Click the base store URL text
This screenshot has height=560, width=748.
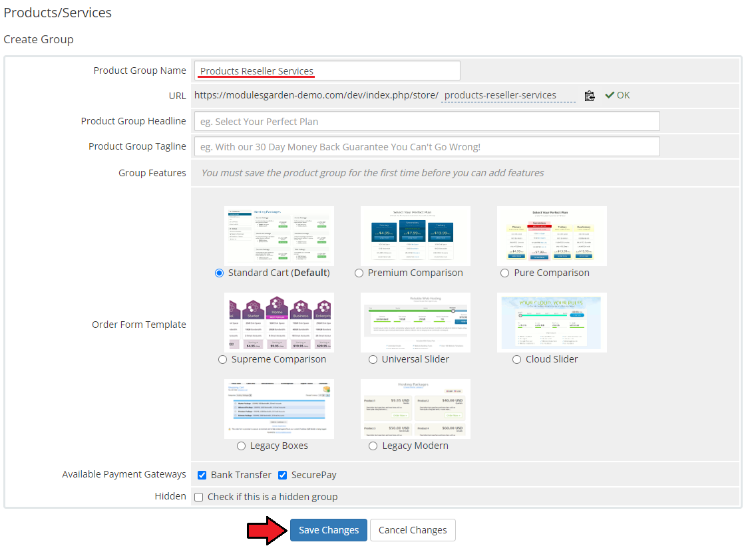click(x=316, y=95)
